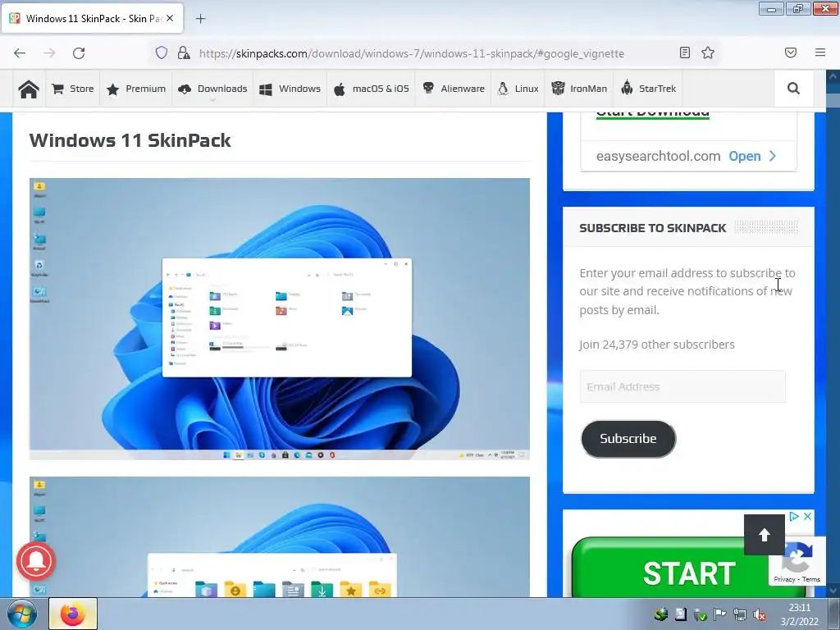This screenshot has width=840, height=630.
Task: Open the Windows menu item
Action: 290,89
